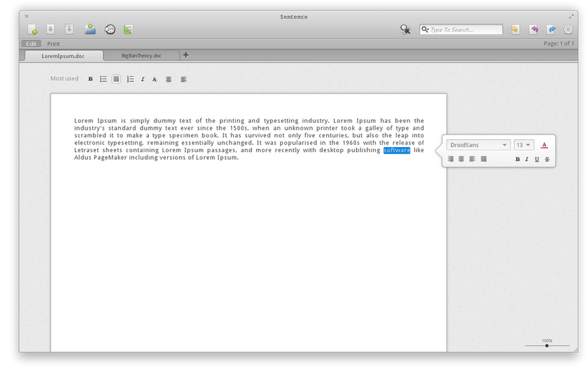Screen dimensions: 588x367
Task: Open the search options magnifier dropdown
Action: coord(425,29)
